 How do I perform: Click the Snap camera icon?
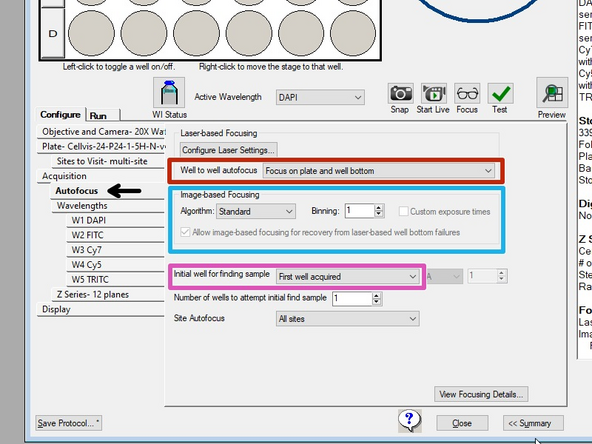click(x=400, y=93)
